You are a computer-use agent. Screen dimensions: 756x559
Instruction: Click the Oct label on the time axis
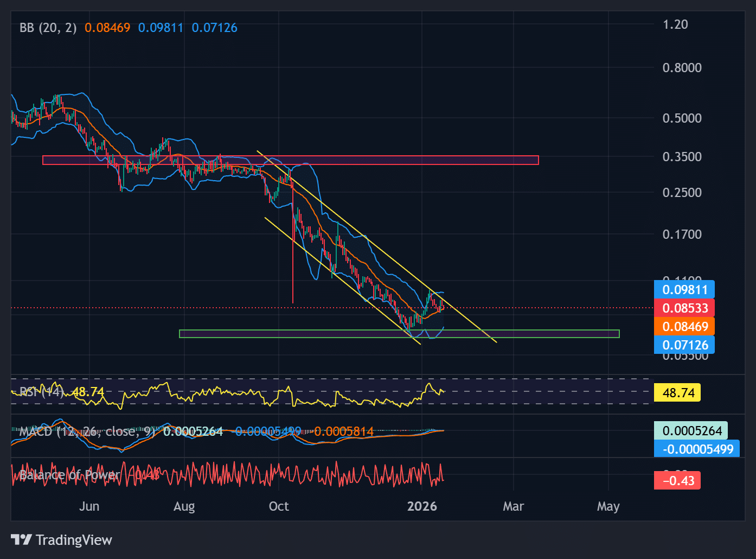click(279, 506)
